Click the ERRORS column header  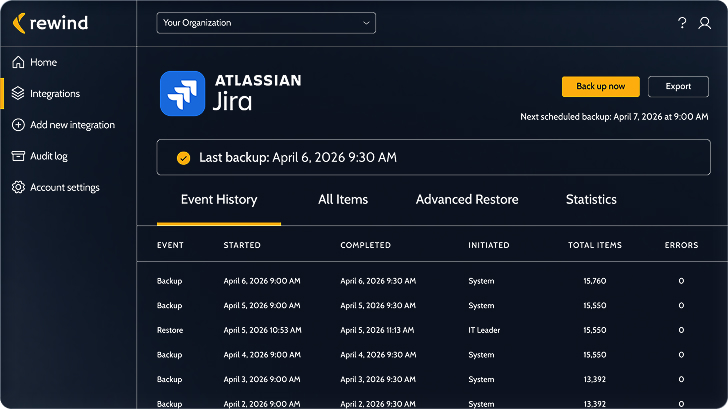pos(681,245)
